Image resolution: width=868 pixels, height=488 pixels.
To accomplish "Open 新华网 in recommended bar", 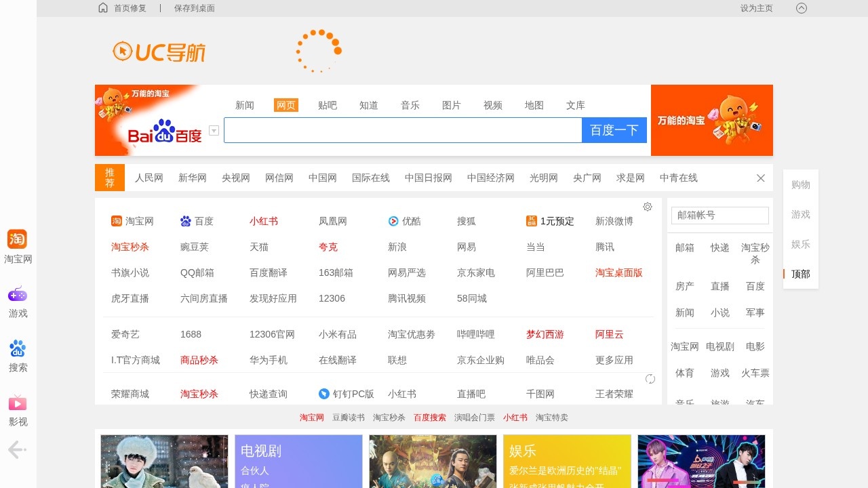I will tap(193, 178).
